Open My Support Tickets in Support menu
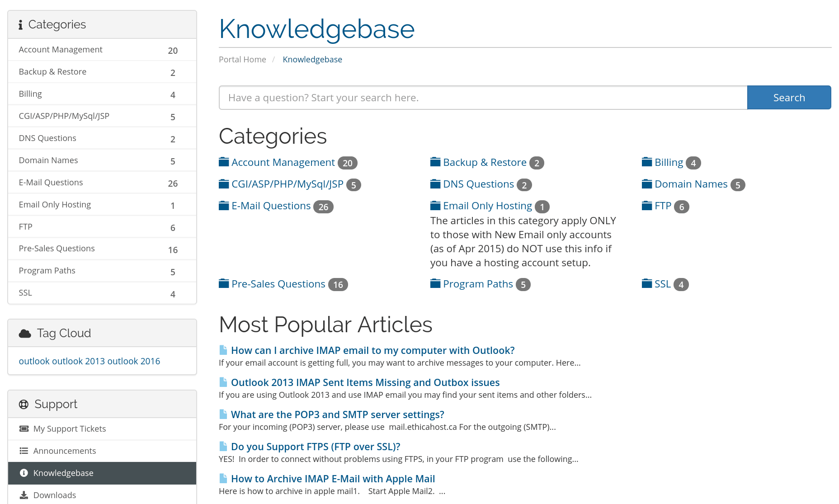 (x=102, y=429)
